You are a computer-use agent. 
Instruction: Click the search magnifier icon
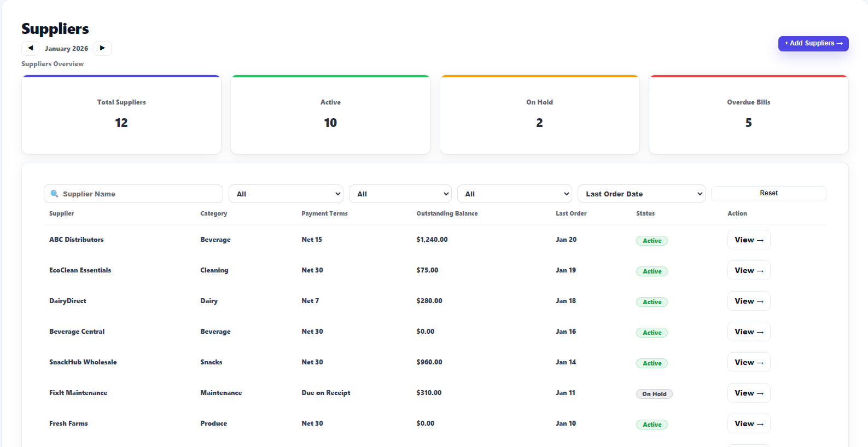click(x=54, y=194)
